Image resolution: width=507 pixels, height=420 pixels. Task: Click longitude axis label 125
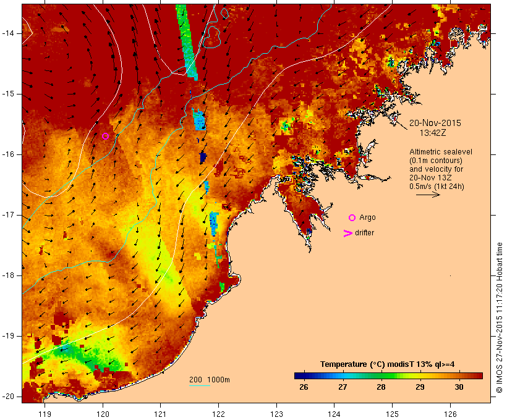pyautogui.click(x=392, y=414)
